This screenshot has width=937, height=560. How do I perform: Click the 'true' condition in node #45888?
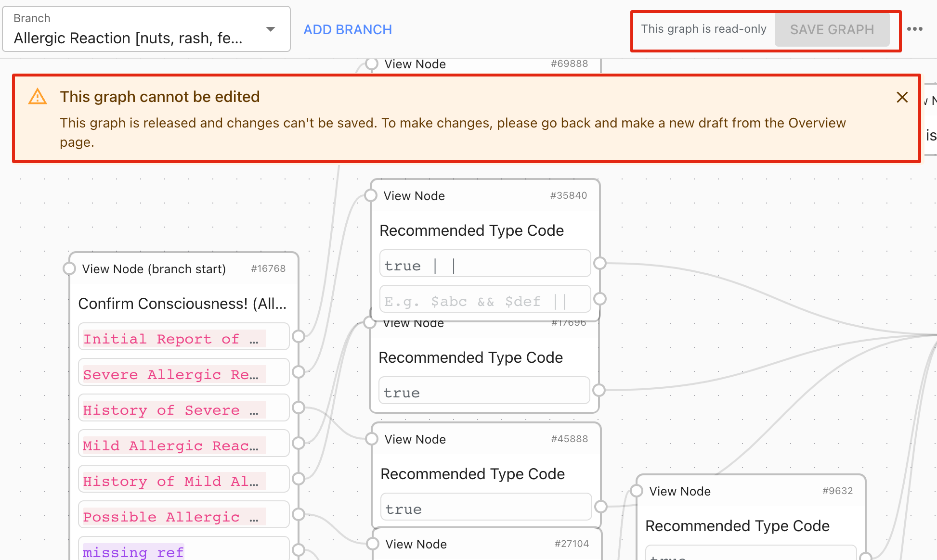click(486, 507)
